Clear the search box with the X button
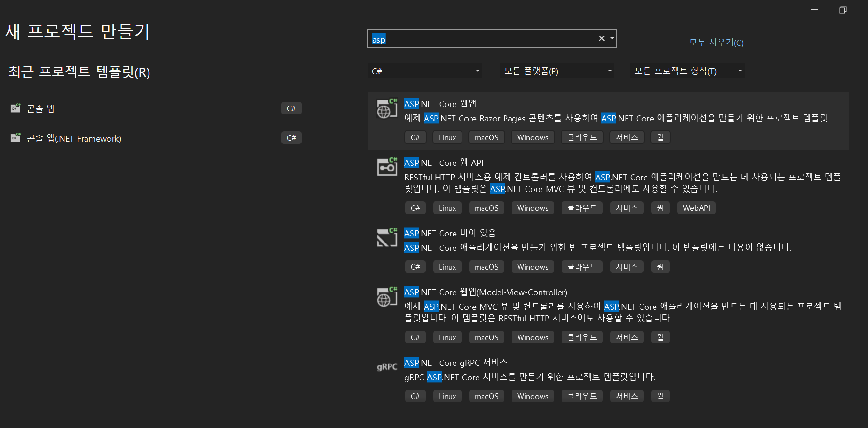This screenshot has width=868, height=428. coord(602,38)
